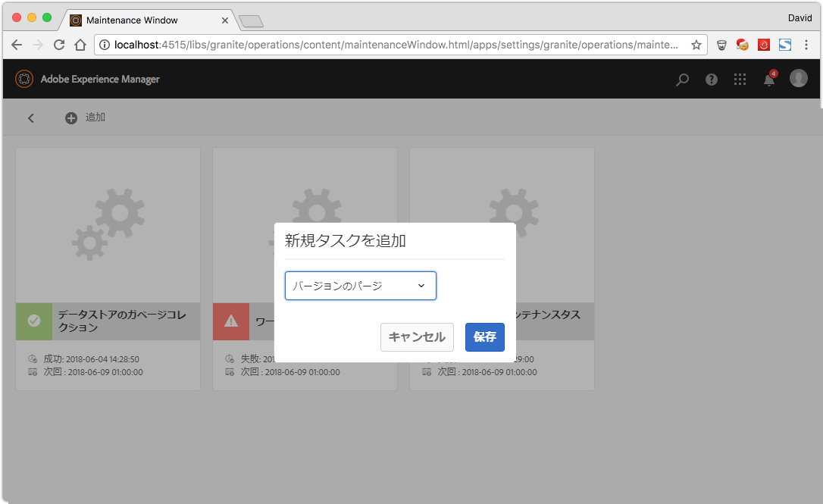Click the キャンセル button
Screen dimensions: 823x504
coord(417,337)
